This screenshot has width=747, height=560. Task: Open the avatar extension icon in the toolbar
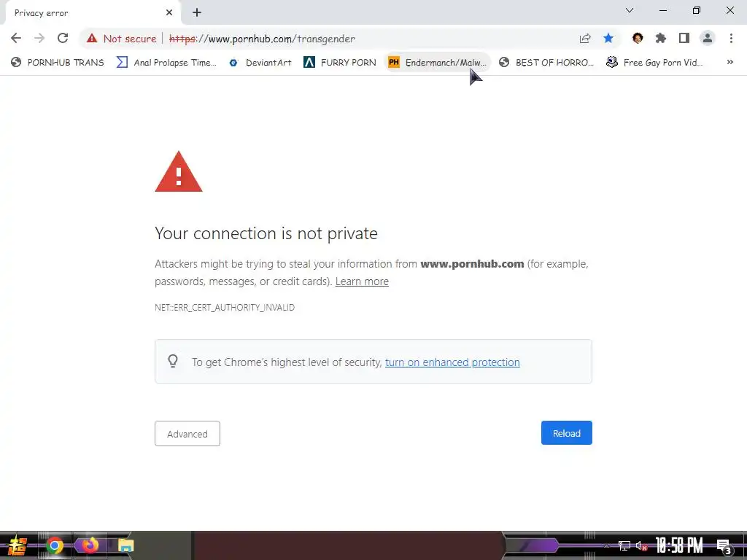pyautogui.click(x=638, y=38)
